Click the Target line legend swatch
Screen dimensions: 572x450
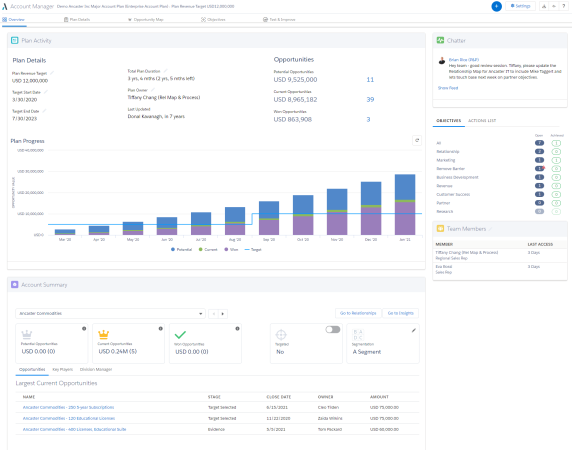point(247,249)
